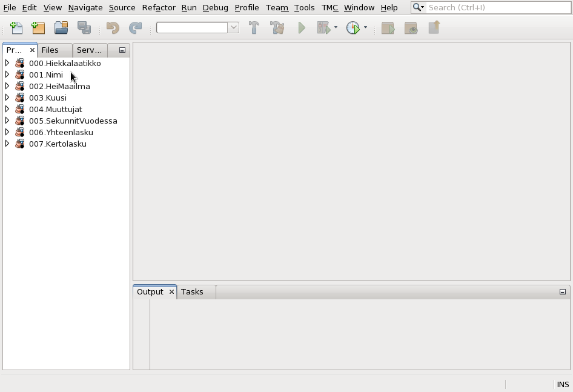Click the project icon beside 007.Kertolasku
573x392 pixels.
tap(20, 144)
